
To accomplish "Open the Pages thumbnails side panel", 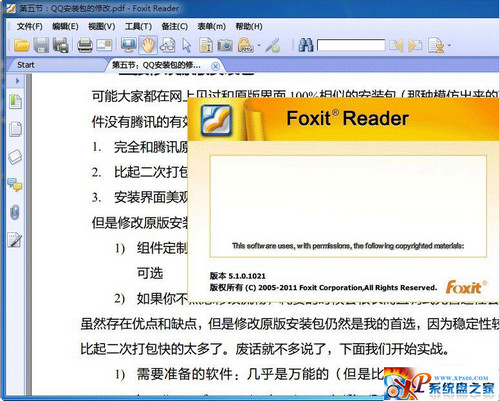I will click(x=15, y=129).
